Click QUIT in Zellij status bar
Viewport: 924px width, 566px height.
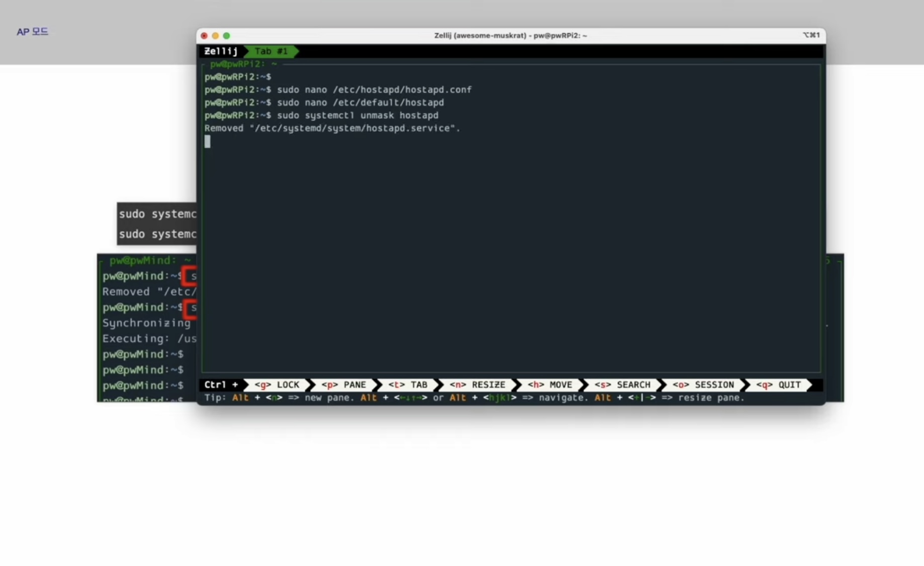[778, 385]
